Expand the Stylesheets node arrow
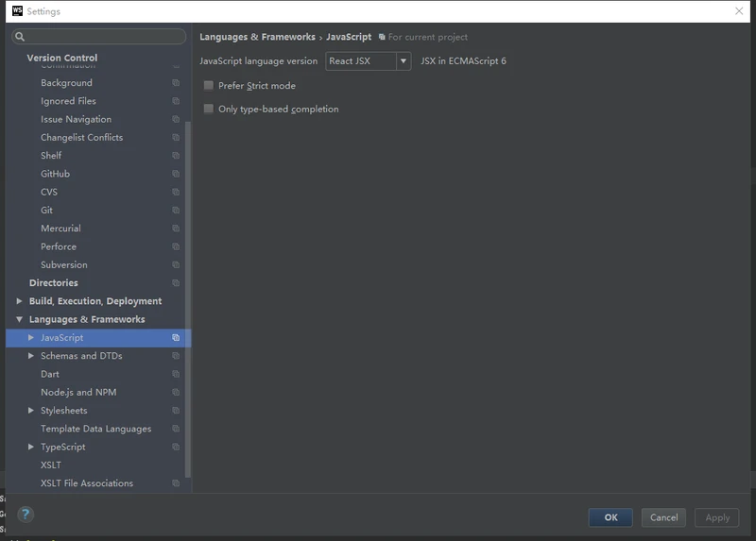Screen dimensions: 756x541 [x=31, y=411]
